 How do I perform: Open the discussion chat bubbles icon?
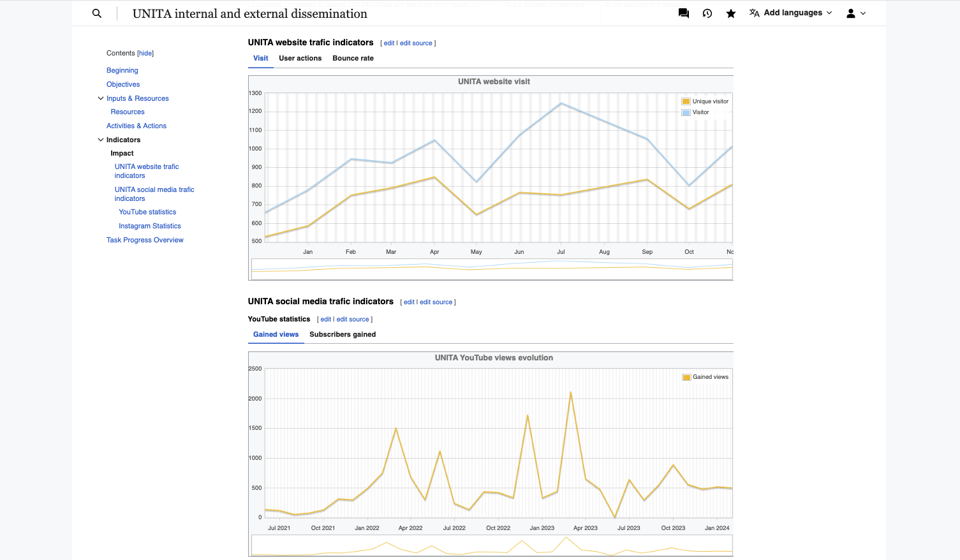(x=684, y=13)
